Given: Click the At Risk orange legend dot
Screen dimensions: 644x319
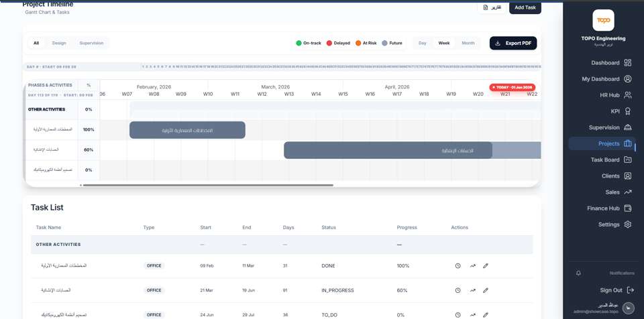Looking at the screenshot, I should tap(358, 43).
